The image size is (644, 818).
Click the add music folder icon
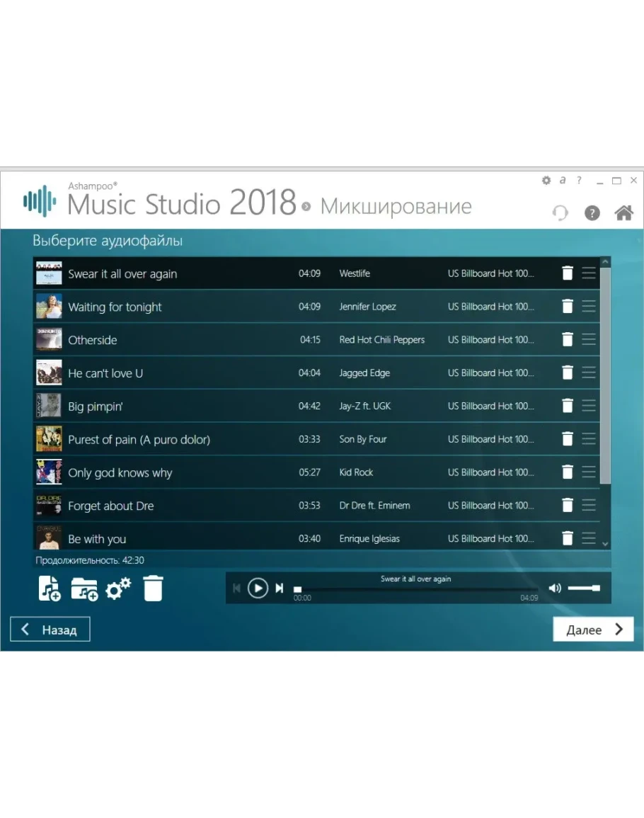84,589
